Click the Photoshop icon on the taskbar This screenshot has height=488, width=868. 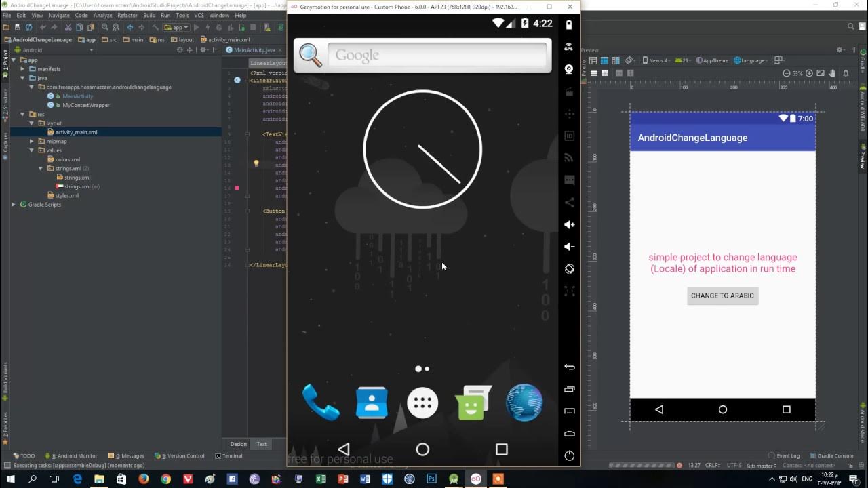[431, 479]
